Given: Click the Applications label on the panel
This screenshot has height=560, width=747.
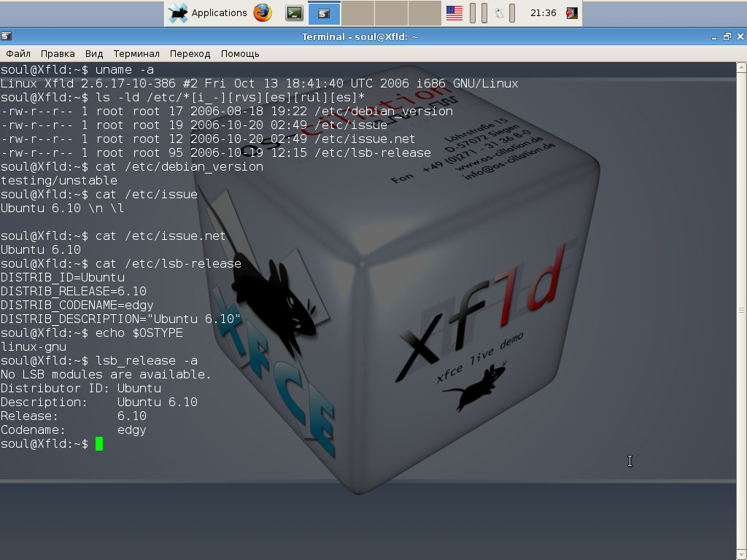Looking at the screenshot, I should pos(219,13).
